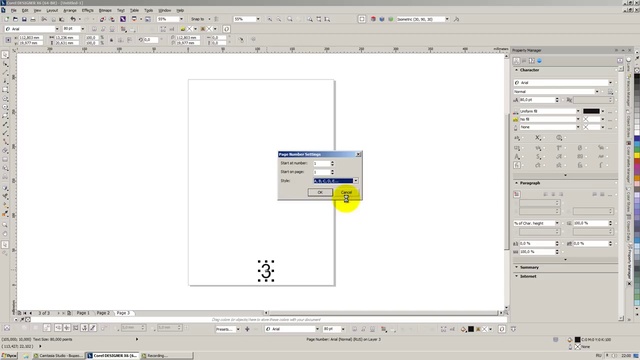Image resolution: width=640 pixels, height=360 pixels.
Task: Expand the Internet section
Action: point(516,276)
